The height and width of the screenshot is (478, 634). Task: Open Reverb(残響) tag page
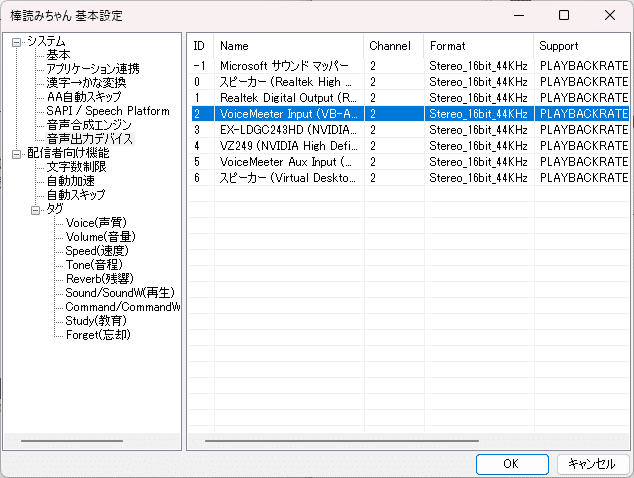point(99,279)
